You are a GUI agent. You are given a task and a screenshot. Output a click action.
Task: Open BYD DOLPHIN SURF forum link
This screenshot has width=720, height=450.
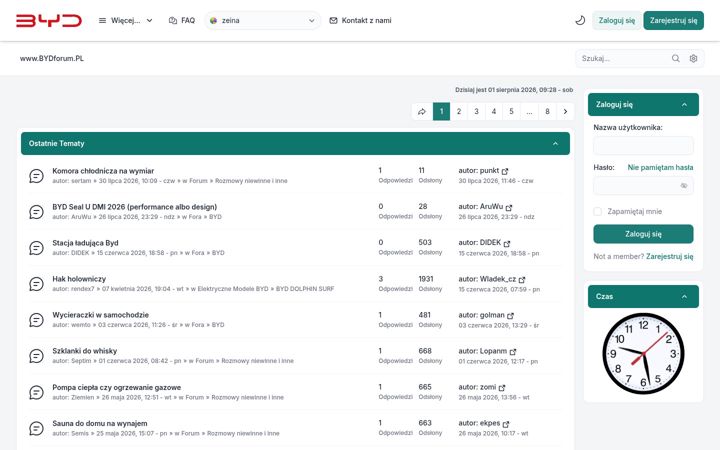(x=305, y=289)
